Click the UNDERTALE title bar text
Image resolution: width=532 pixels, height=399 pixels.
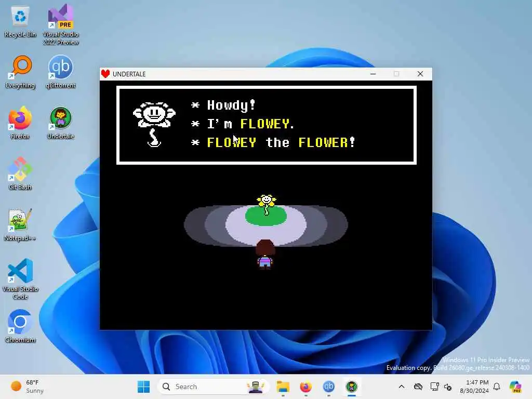point(129,74)
